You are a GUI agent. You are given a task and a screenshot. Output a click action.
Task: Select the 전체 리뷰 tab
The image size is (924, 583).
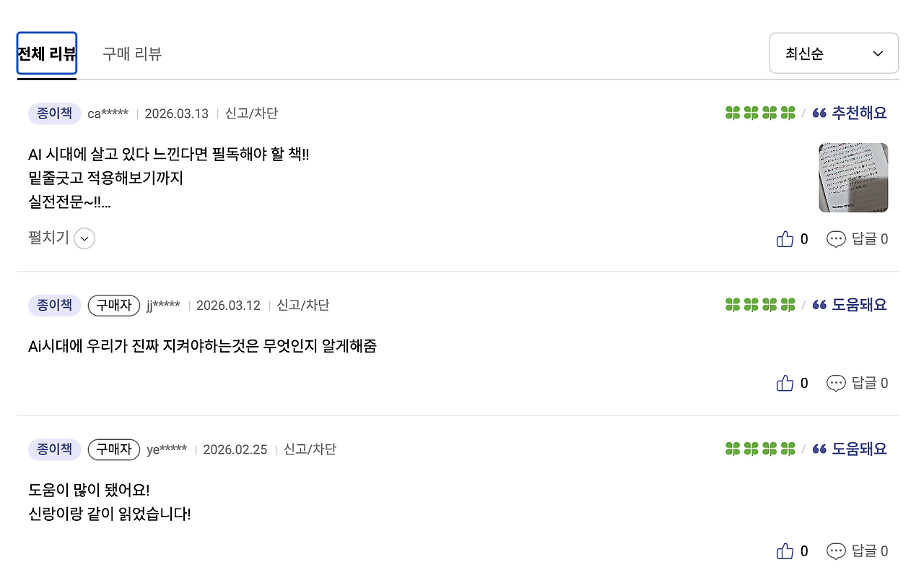click(x=46, y=53)
